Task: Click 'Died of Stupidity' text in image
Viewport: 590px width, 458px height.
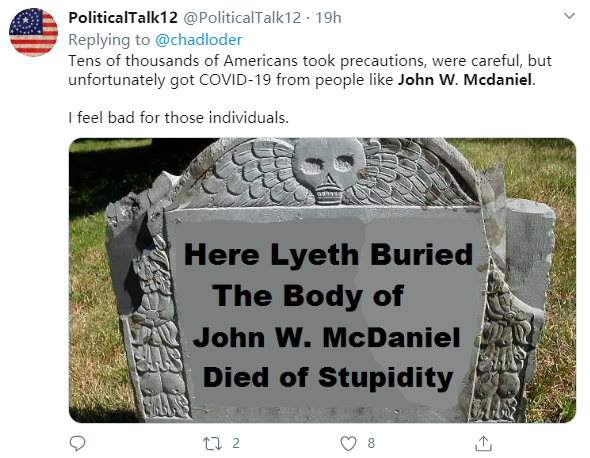Action: click(328, 377)
